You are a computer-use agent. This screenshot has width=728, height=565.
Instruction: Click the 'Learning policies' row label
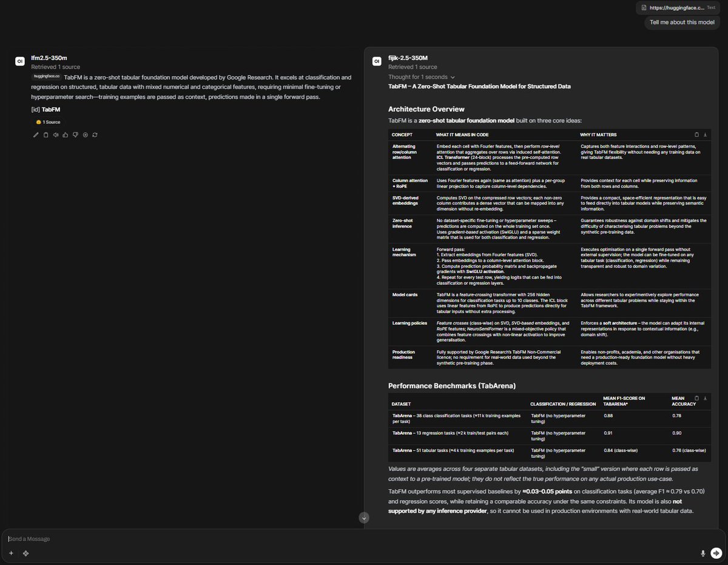click(x=408, y=323)
